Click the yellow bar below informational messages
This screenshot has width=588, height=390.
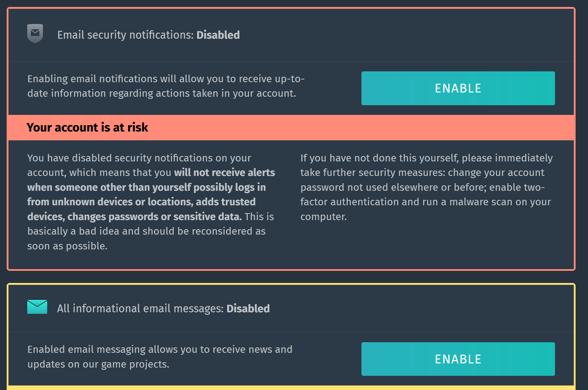click(291, 388)
